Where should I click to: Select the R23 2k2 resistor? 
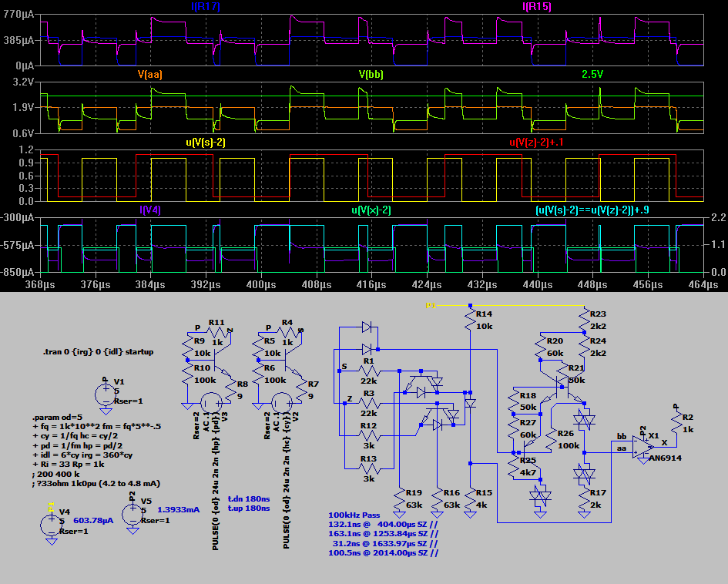click(x=585, y=320)
